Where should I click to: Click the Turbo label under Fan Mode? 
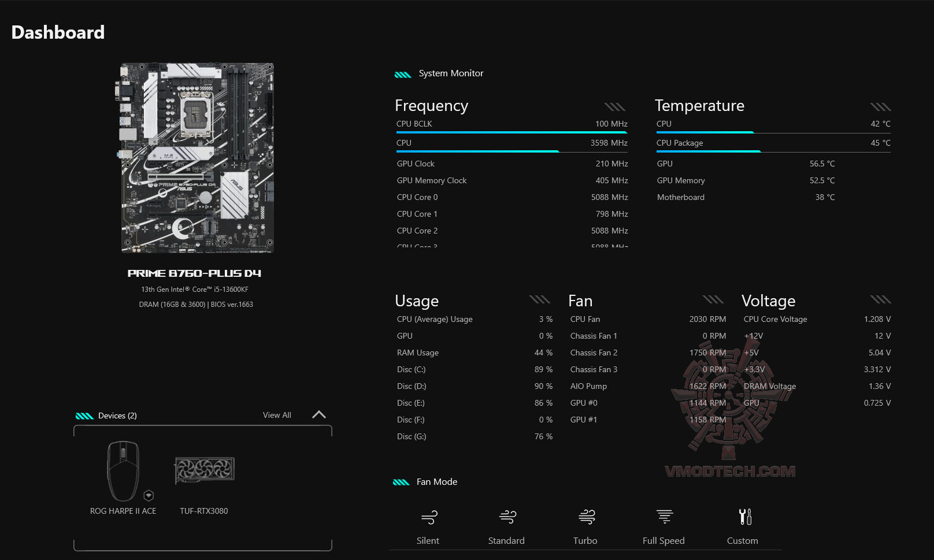585,540
